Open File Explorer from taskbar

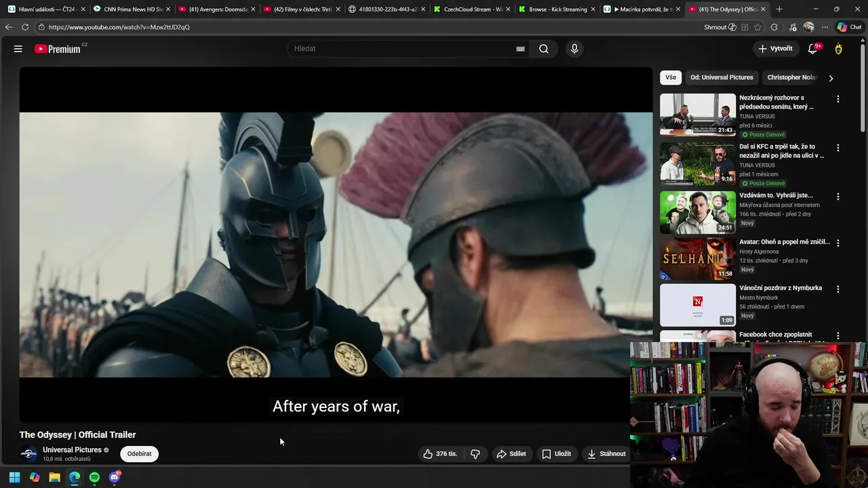[54, 477]
